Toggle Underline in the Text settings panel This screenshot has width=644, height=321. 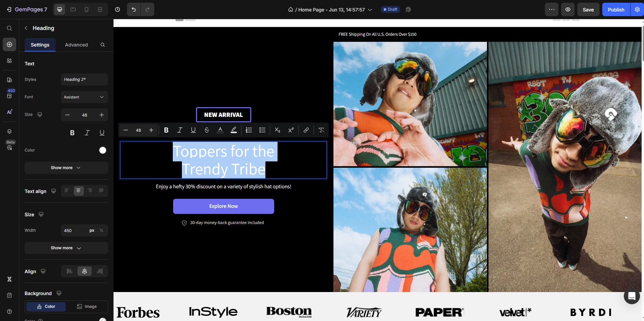point(102,133)
